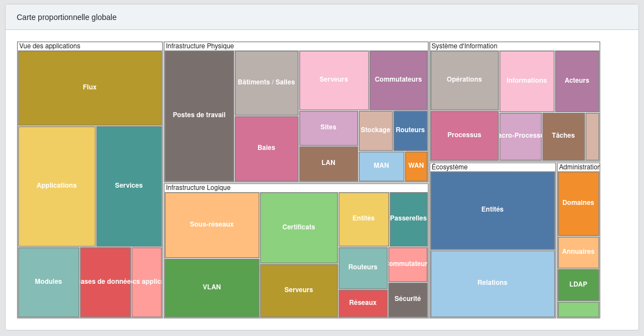Click the Infrastructure Logique group header
Viewport: 644px width, 336px height.
click(x=198, y=188)
